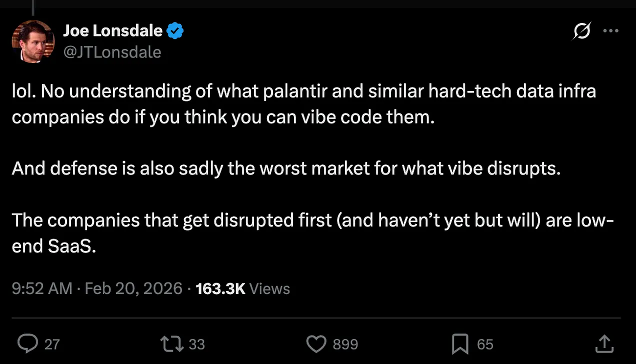636x364 pixels.
Task: Share the tweet via the share icon
Action: point(604,343)
